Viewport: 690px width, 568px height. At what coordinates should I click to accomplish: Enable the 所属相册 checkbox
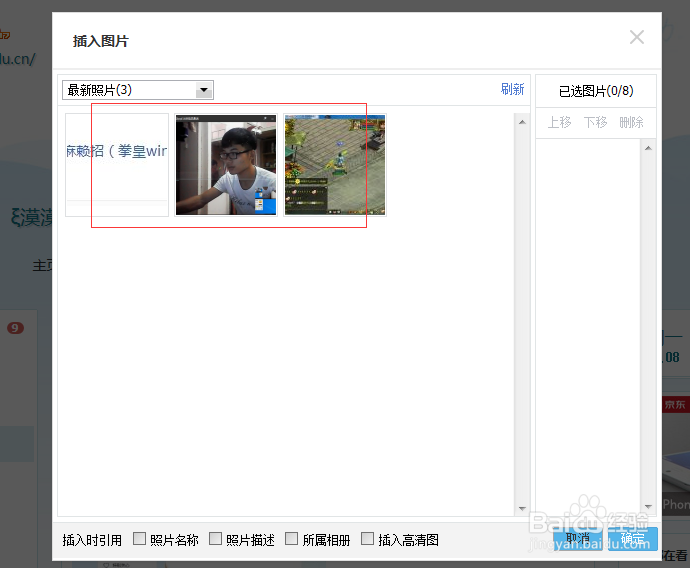click(x=291, y=539)
